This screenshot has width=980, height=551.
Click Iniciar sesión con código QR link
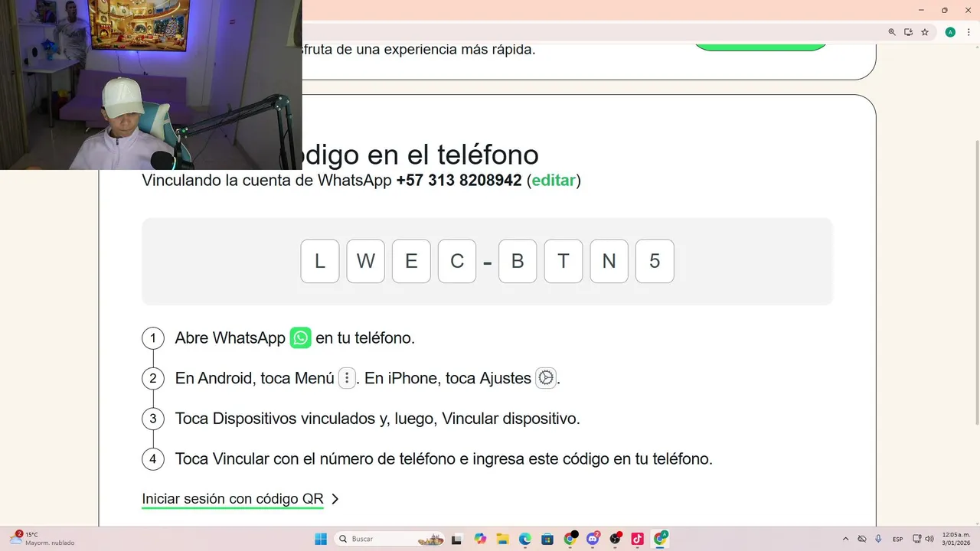(x=233, y=499)
